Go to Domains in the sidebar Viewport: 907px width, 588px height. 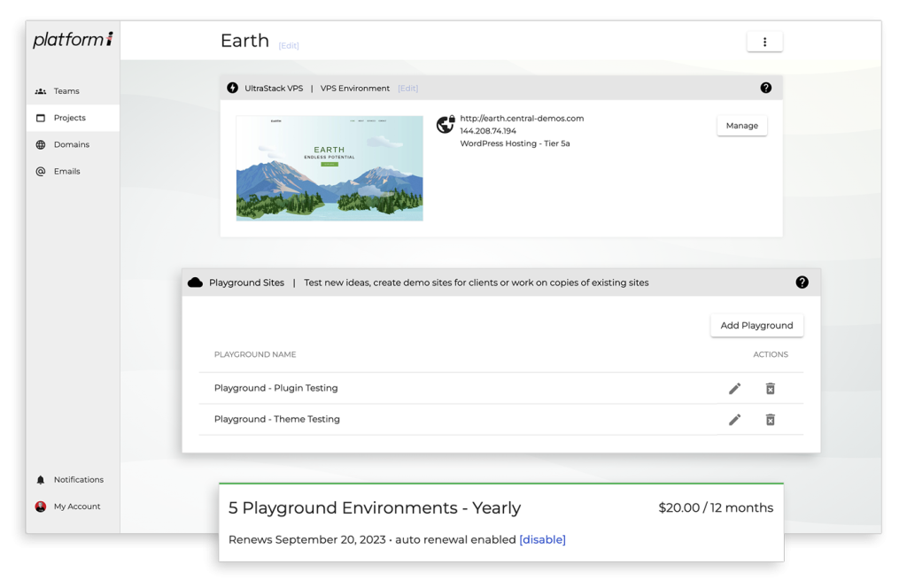coord(71,144)
